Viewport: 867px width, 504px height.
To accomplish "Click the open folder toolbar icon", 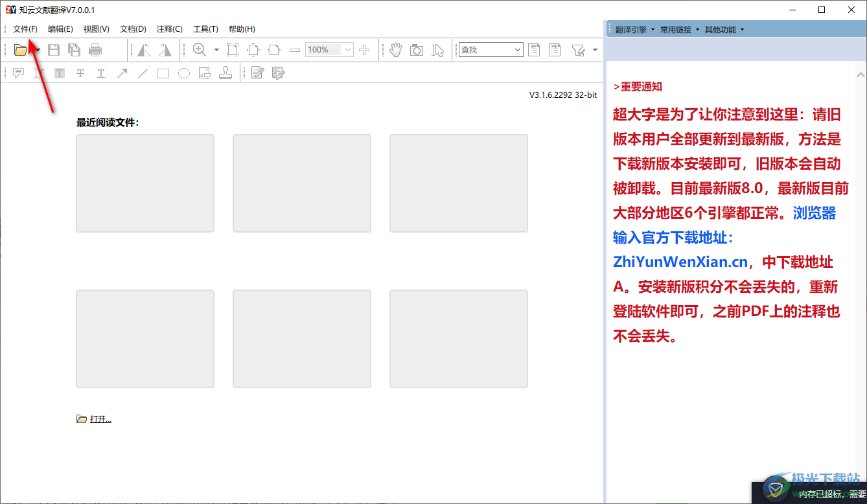I will tap(21, 50).
